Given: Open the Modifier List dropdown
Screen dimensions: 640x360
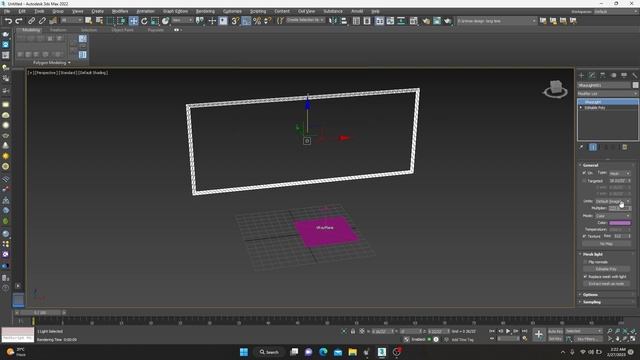Looking at the screenshot, I should [607, 93].
